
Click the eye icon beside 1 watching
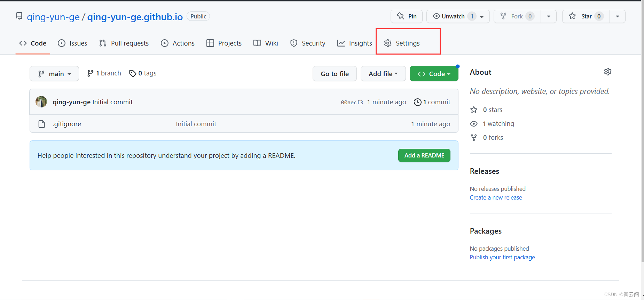click(x=474, y=124)
